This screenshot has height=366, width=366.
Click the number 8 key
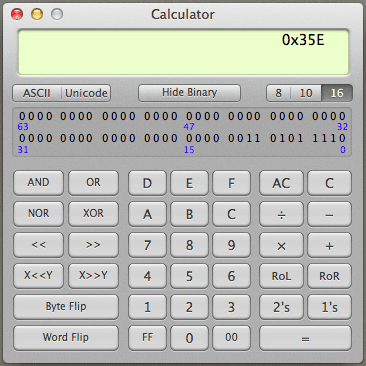pos(189,245)
